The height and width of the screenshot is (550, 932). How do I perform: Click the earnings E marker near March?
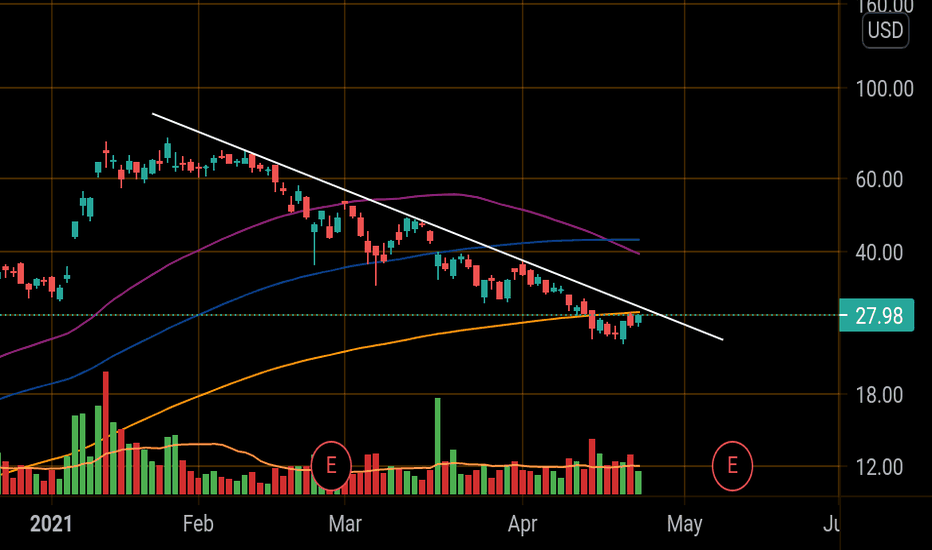pyautogui.click(x=331, y=466)
